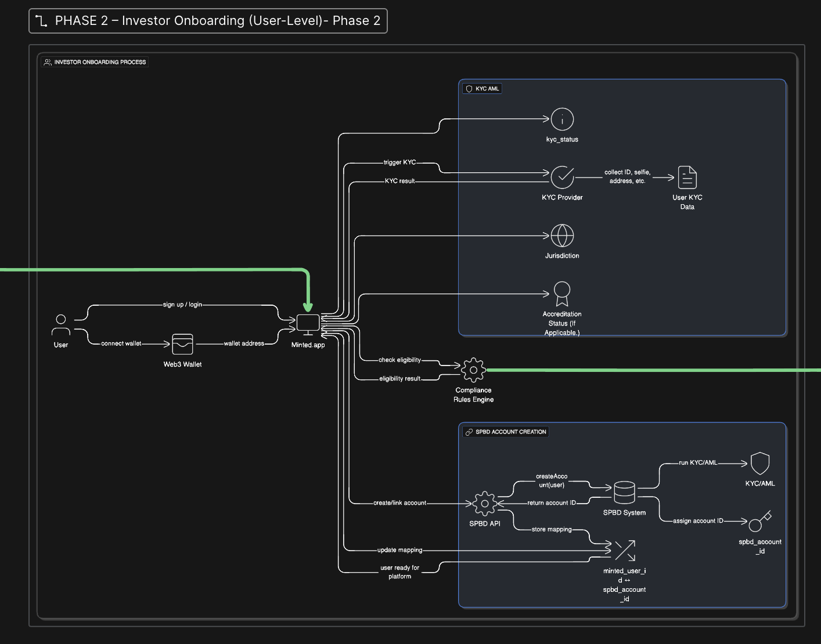821x644 pixels.
Task: Select the Jurisdiction globe icon
Action: pyautogui.click(x=562, y=236)
